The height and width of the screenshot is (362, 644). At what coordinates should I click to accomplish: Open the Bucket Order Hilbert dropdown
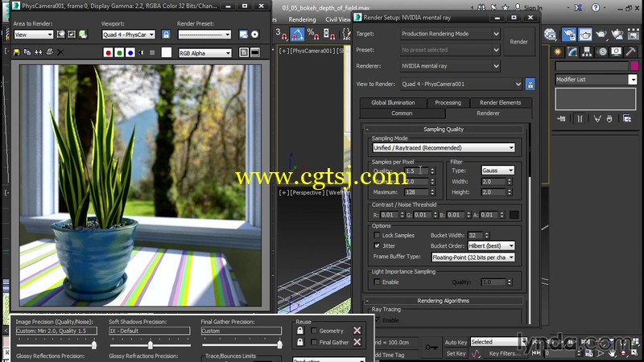pos(491,246)
